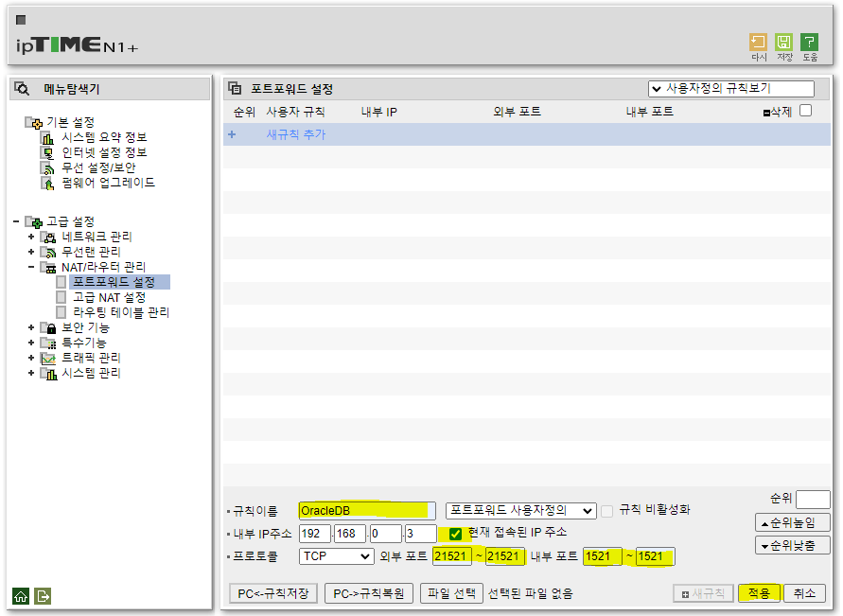Expand the 네트워크 관리 node
Viewport: 843px width, 616px height.
click(x=31, y=237)
